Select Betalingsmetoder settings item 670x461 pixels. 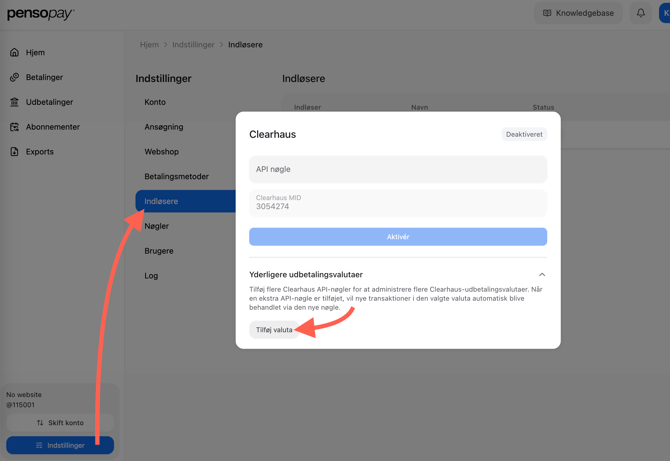point(176,176)
